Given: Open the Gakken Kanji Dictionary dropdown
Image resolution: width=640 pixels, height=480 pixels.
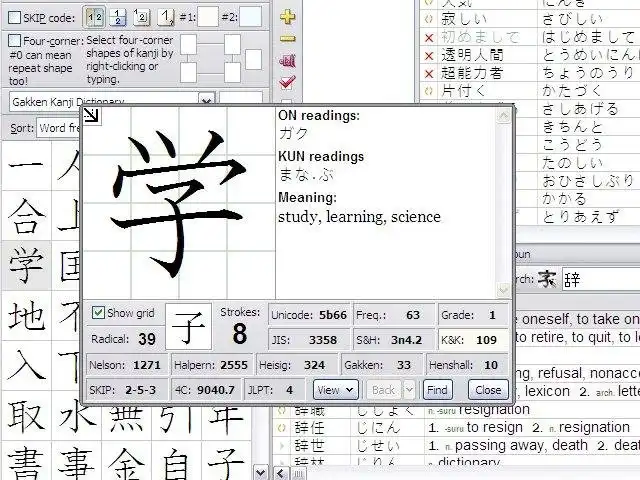Looking at the screenshot, I should point(206,101).
